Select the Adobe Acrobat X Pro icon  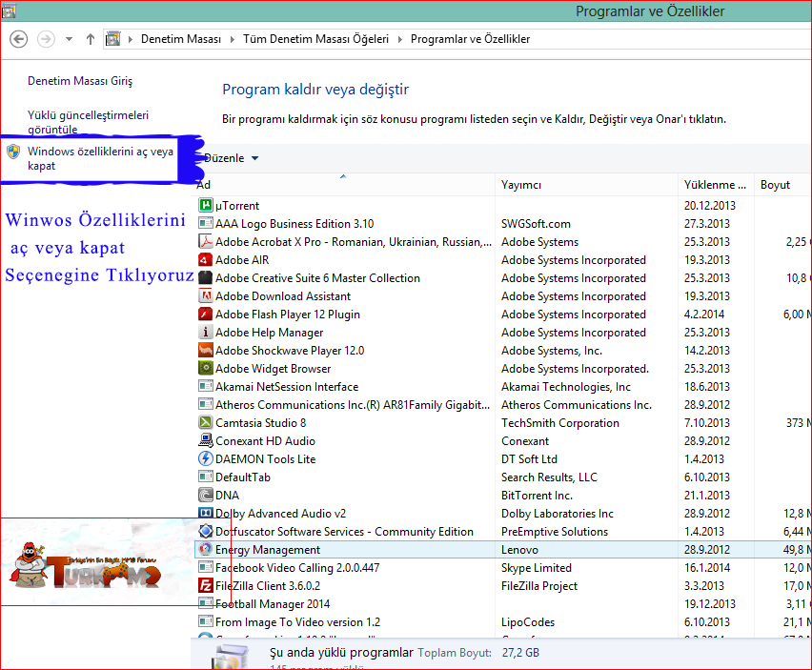coord(206,241)
